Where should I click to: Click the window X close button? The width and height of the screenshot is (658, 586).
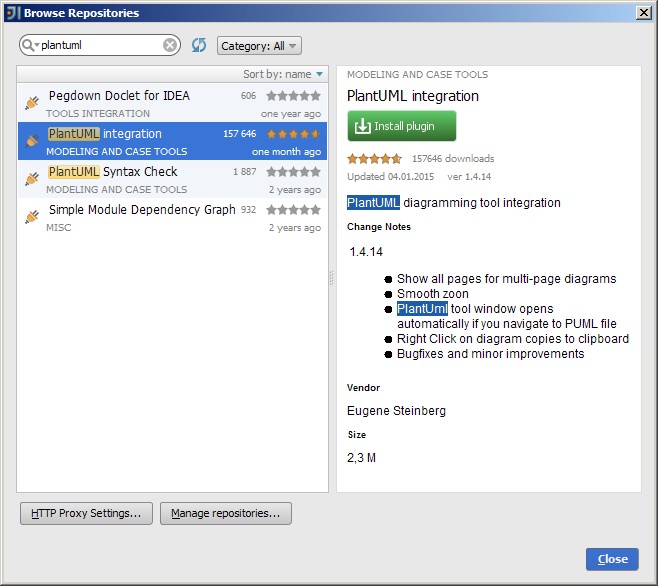pyautogui.click(x=644, y=13)
